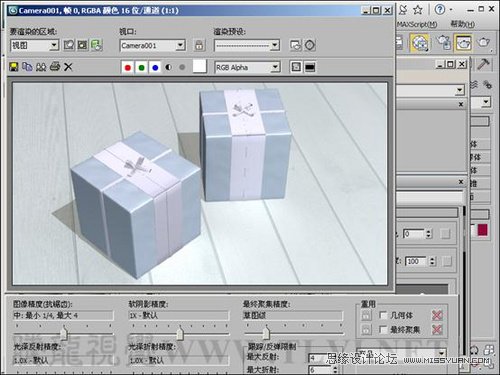Viewport: 500px width, 375px height.
Task: Toggle the monochrome display button
Action: coord(182,67)
